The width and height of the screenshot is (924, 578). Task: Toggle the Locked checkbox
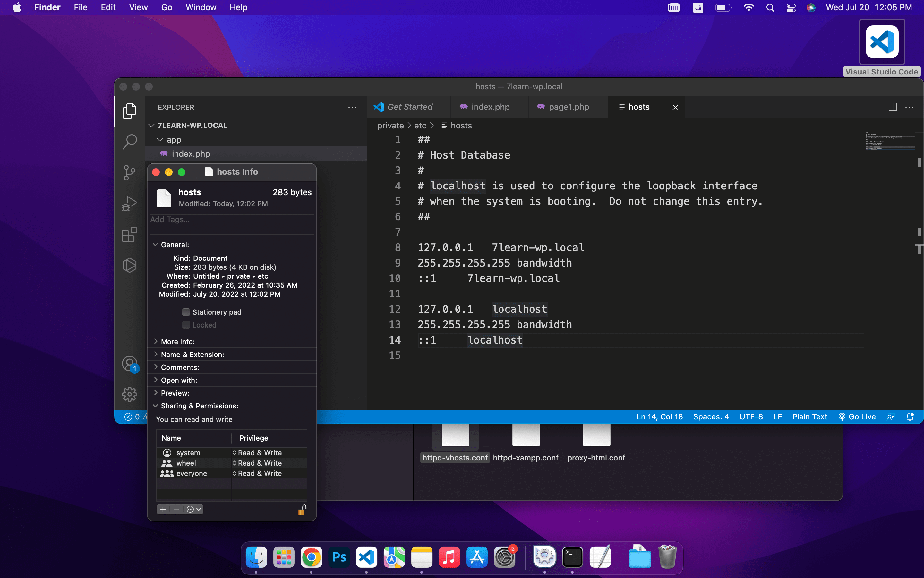[x=186, y=325]
